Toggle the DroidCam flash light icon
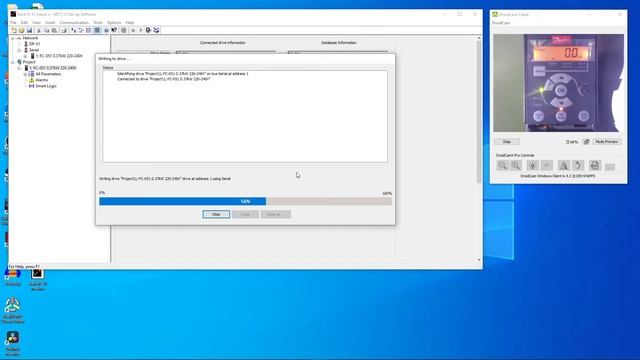The image size is (640, 360). click(x=532, y=165)
